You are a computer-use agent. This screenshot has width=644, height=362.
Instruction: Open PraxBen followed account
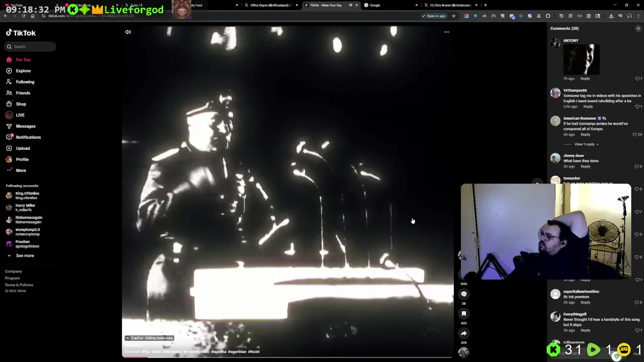27,244
